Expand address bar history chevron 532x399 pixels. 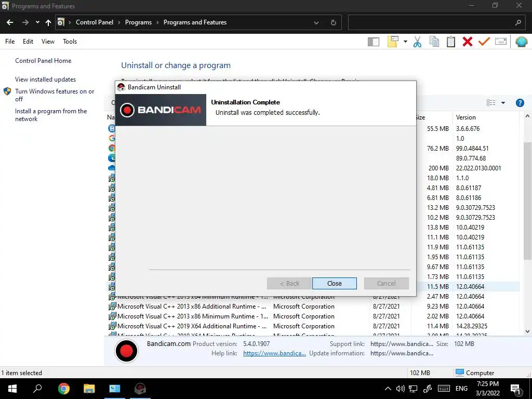[316, 23]
